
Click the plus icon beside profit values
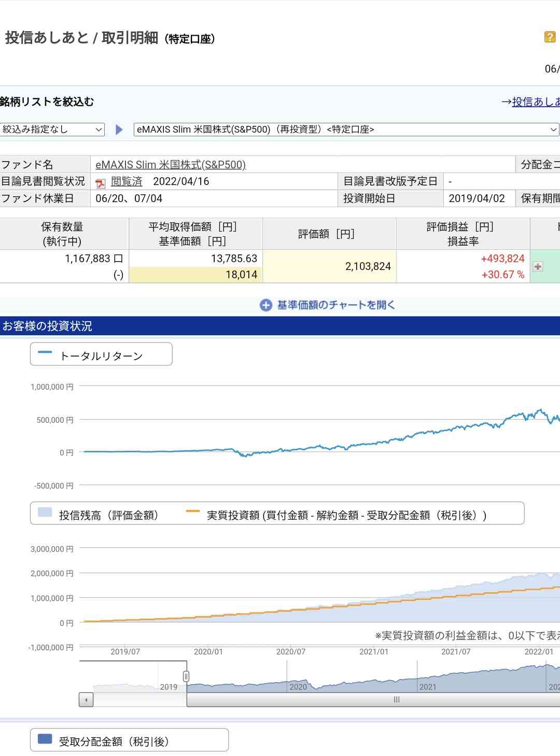pyautogui.click(x=538, y=266)
